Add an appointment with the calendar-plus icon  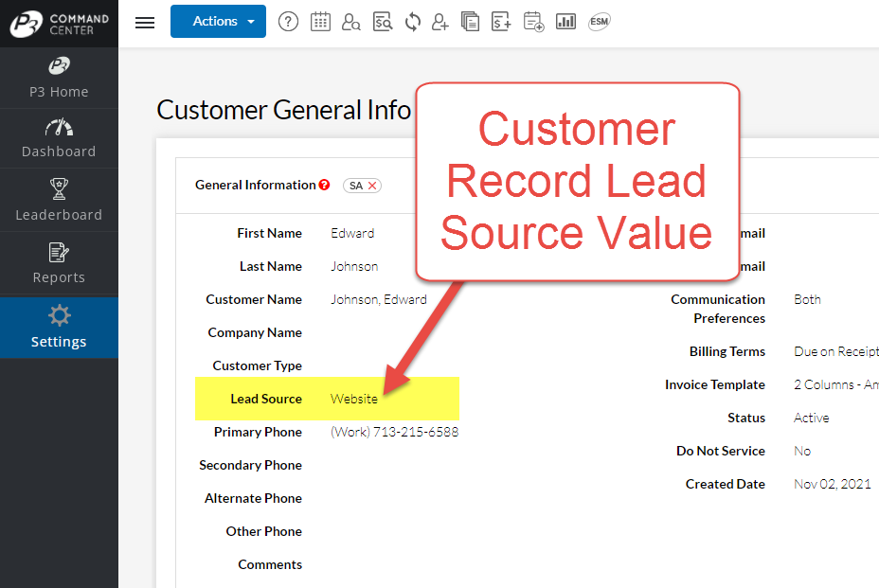coord(533,21)
